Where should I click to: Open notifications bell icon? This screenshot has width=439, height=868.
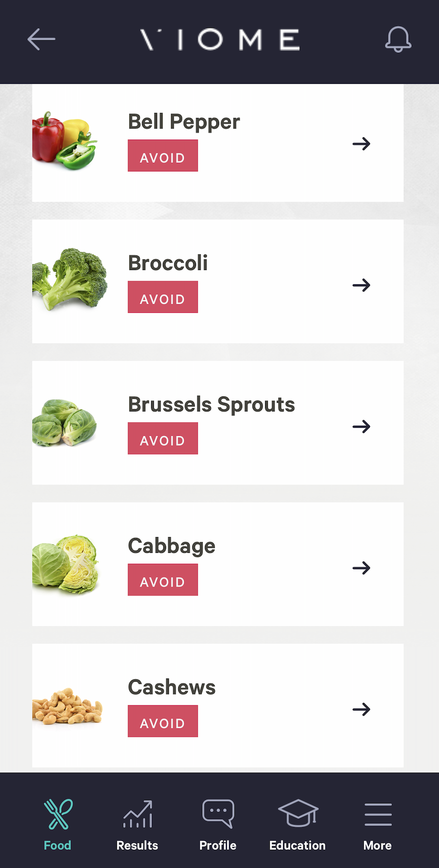tap(398, 39)
